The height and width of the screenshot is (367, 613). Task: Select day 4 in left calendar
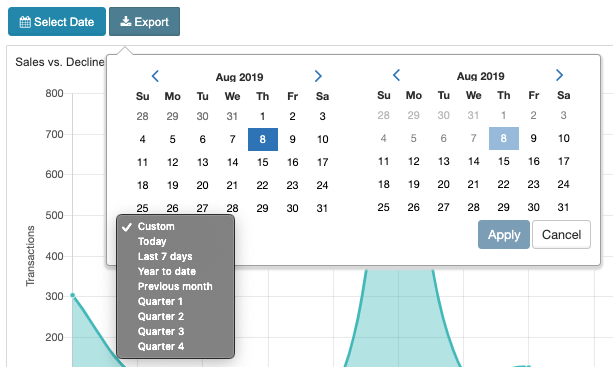click(143, 139)
